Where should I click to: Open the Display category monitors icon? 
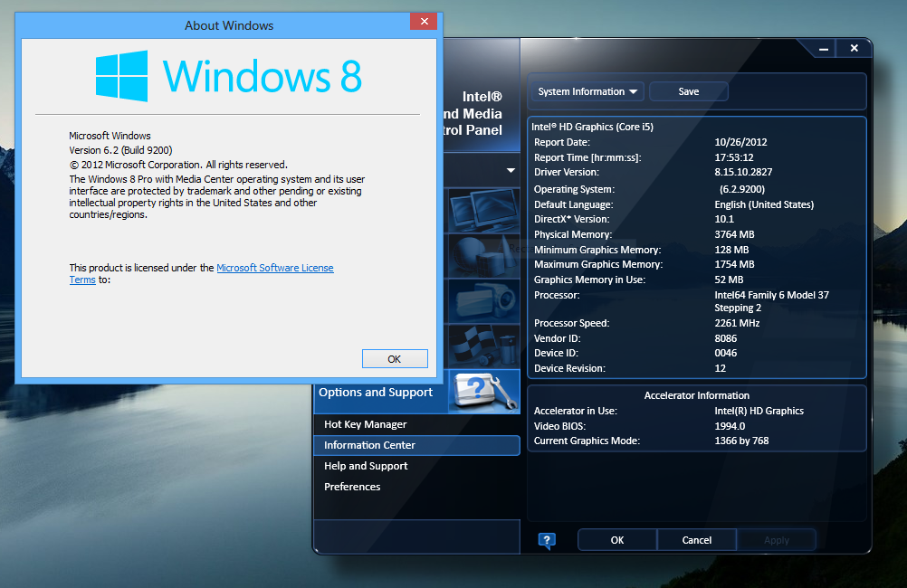[x=482, y=210]
